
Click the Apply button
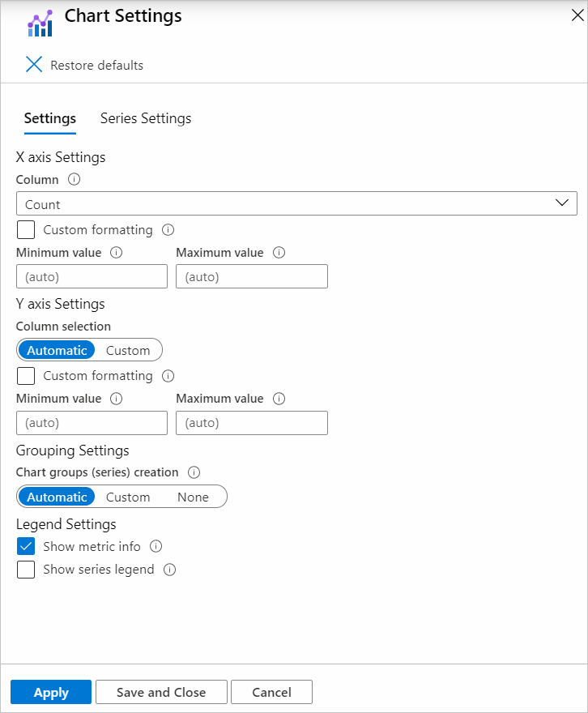[51, 692]
